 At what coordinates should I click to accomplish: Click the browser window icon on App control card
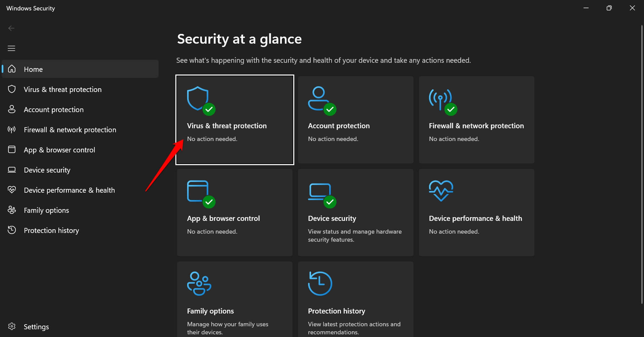click(x=198, y=191)
